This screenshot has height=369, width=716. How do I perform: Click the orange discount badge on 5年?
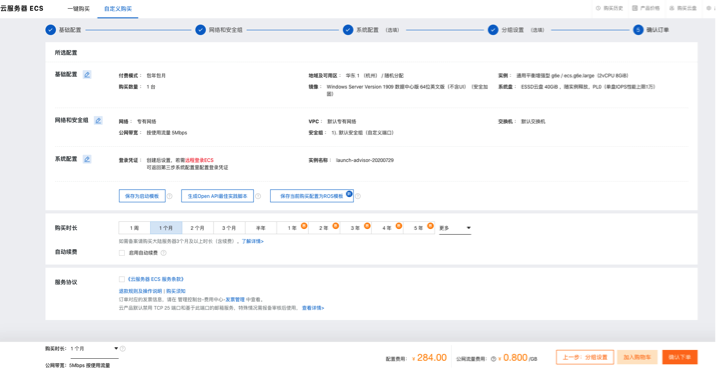pyautogui.click(x=430, y=225)
